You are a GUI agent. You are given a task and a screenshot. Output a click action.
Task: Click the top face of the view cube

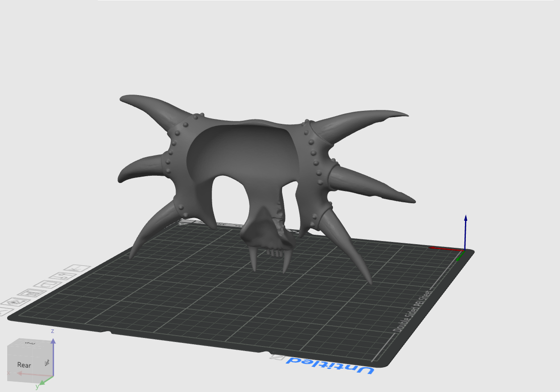pos(30,344)
